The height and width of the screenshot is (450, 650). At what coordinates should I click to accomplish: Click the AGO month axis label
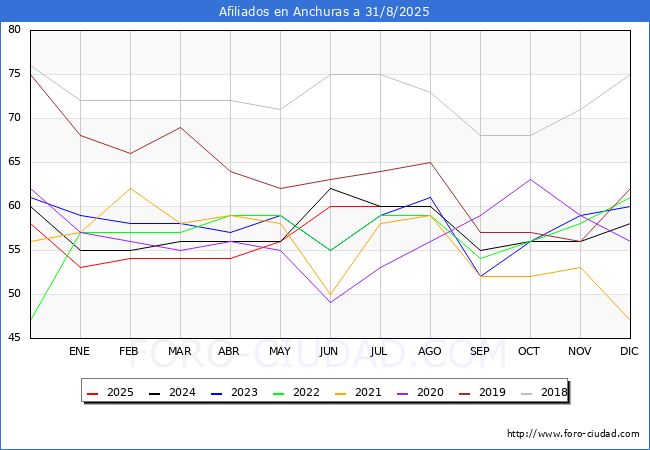coord(429,351)
